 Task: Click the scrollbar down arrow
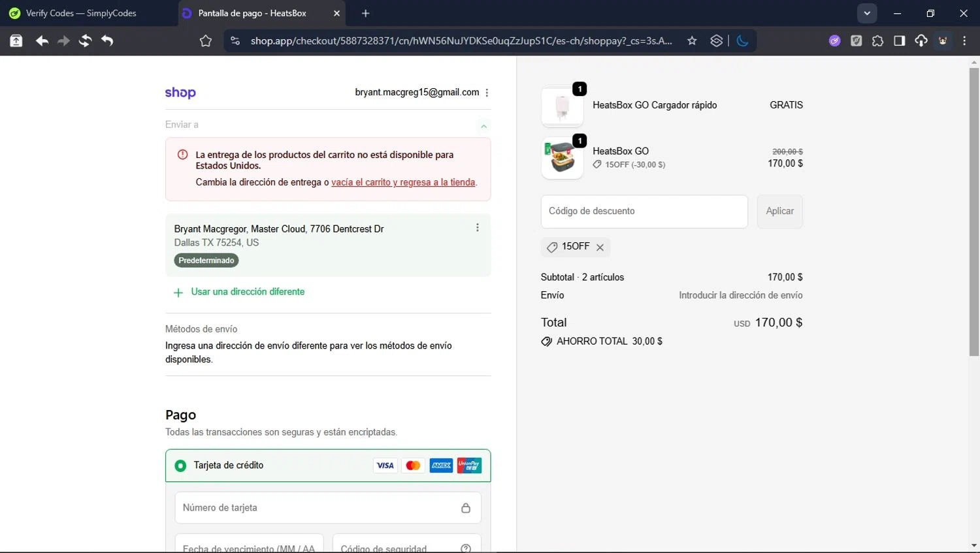(x=974, y=546)
